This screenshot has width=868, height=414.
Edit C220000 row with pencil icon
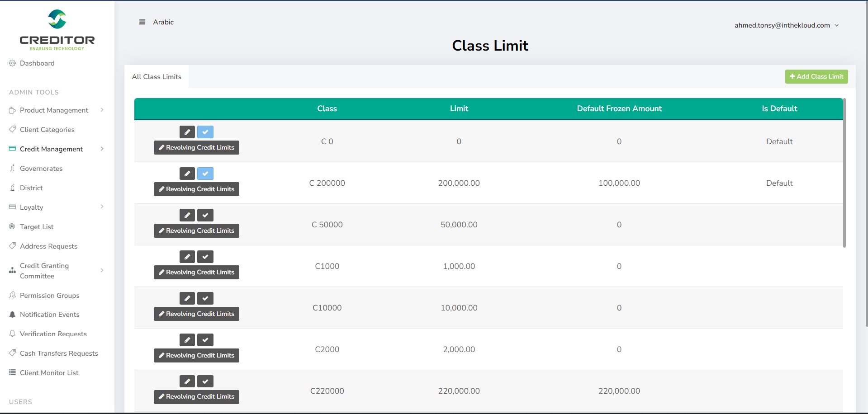(x=187, y=381)
